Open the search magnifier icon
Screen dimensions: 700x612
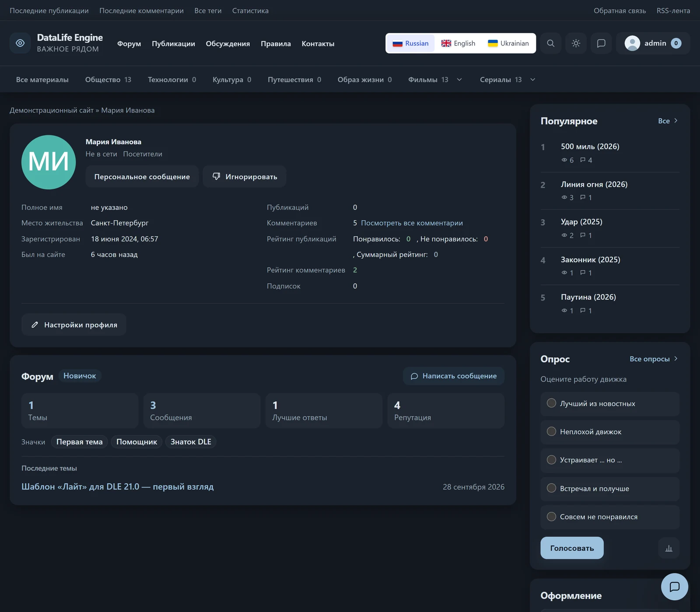(x=551, y=43)
